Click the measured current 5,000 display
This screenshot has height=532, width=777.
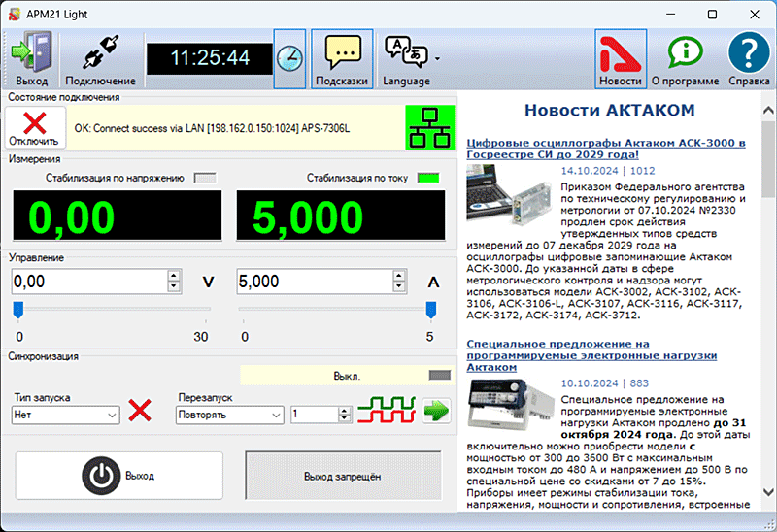click(341, 216)
